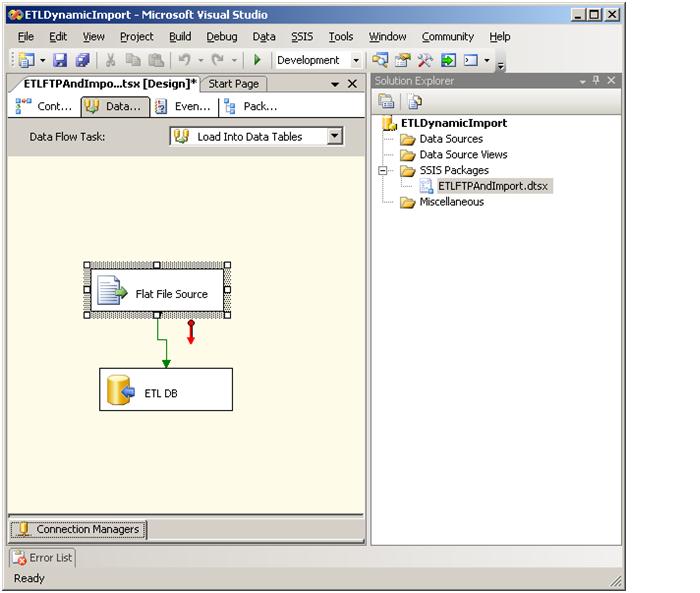This screenshot has width=700, height=593.
Task: Open the other windows dropdown arrow
Action: click(487, 60)
